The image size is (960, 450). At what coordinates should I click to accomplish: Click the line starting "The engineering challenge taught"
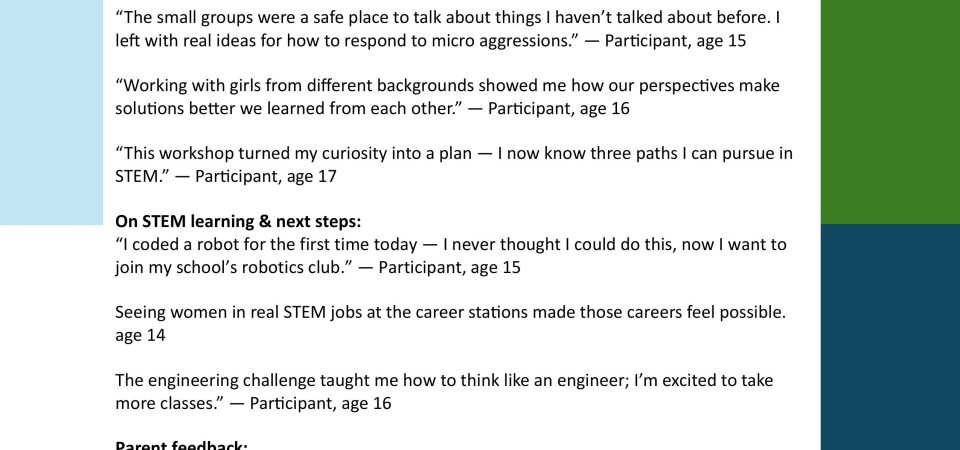[300, 380]
